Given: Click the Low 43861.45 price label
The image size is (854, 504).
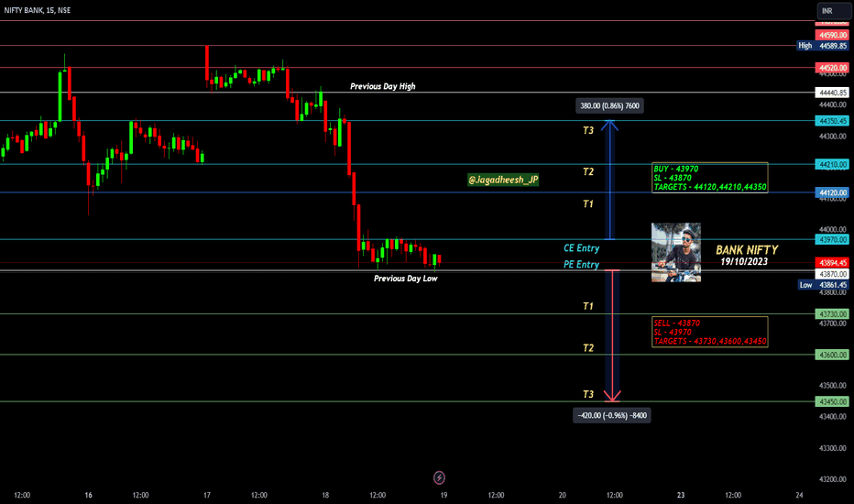Looking at the screenshot, I should tap(824, 284).
